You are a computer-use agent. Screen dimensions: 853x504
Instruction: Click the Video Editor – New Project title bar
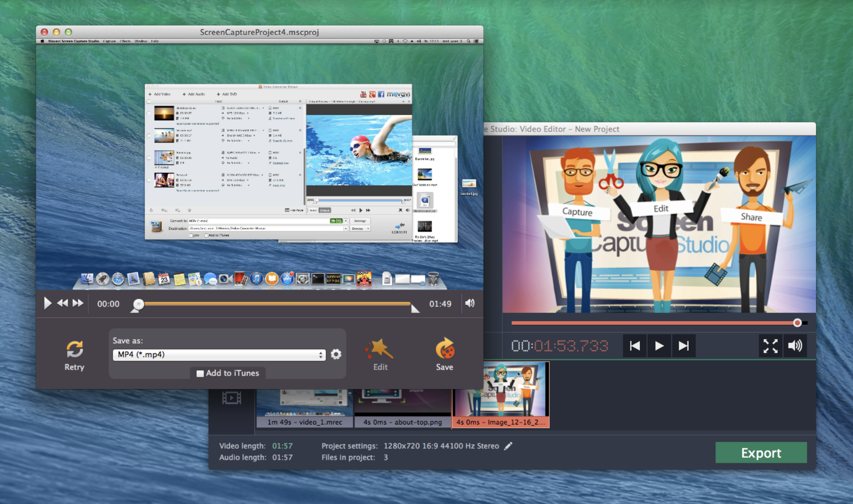pyautogui.click(x=649, y=129)
